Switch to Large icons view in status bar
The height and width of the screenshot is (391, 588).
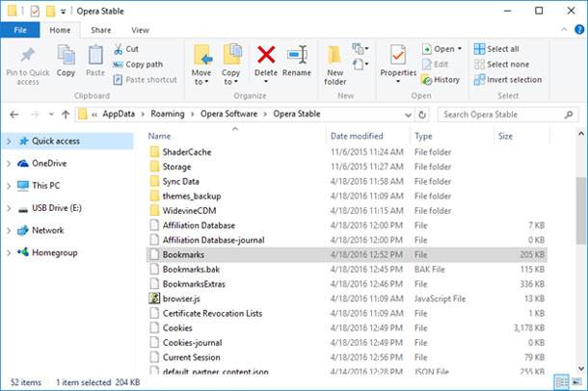click(x=576, y=382)
